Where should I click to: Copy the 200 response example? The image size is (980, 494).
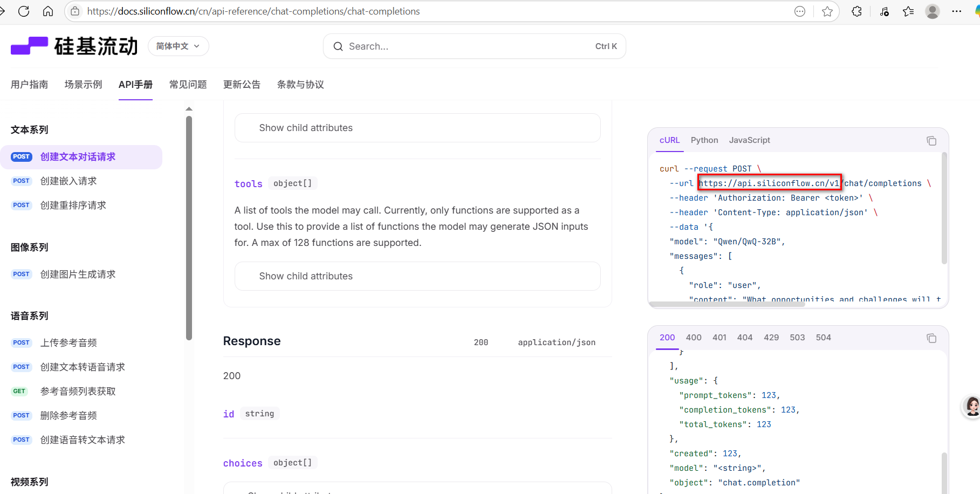pyautogui.click(x=931, y=338)
